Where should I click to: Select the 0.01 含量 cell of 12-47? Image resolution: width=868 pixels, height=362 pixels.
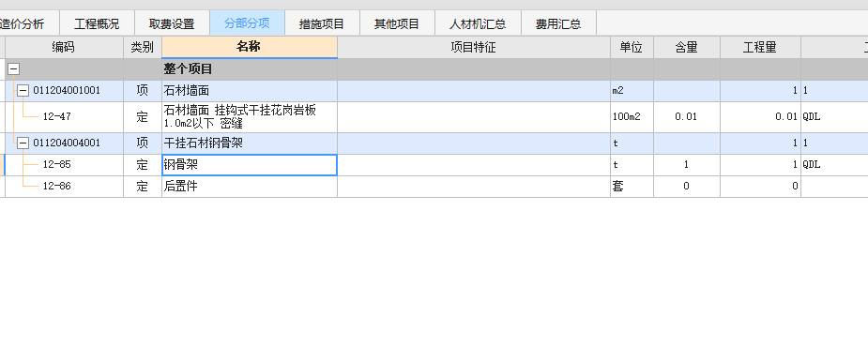(x=687, y=117)
